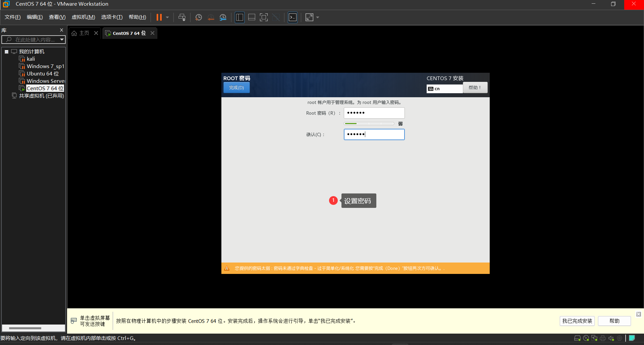Click the password strength bar
The image size is (644, 345).
click(x=369, y=124)
